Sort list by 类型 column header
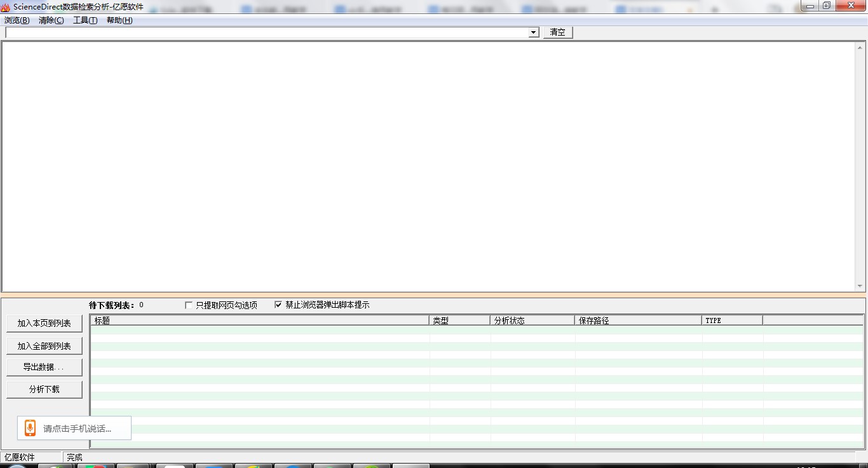Screen dimensions: 868x468 [459, 320]
